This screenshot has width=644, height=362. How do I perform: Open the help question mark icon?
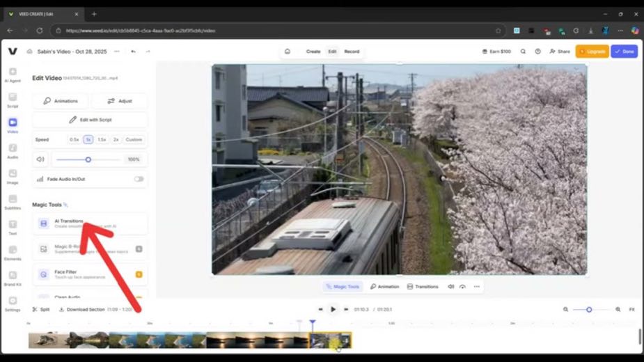point(537,52)
